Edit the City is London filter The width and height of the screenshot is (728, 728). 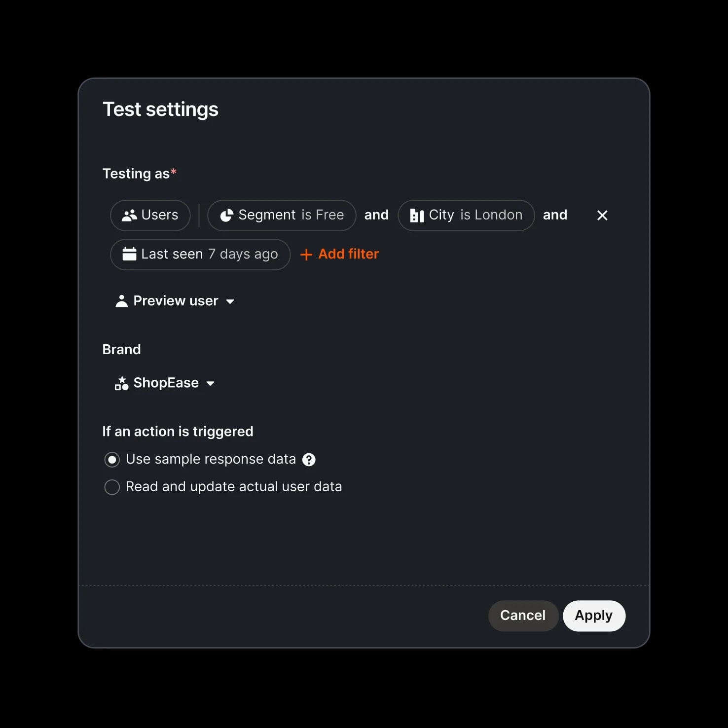(466, 215)
